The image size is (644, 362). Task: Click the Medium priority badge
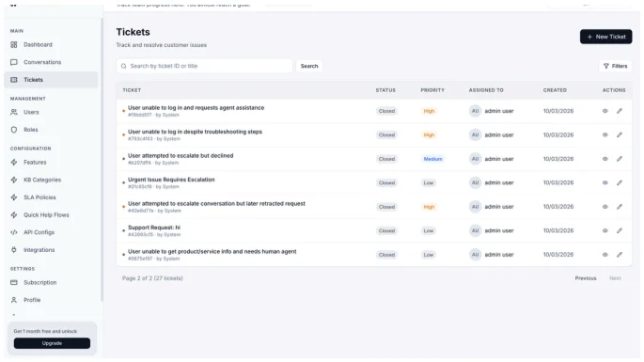(432, 159)
